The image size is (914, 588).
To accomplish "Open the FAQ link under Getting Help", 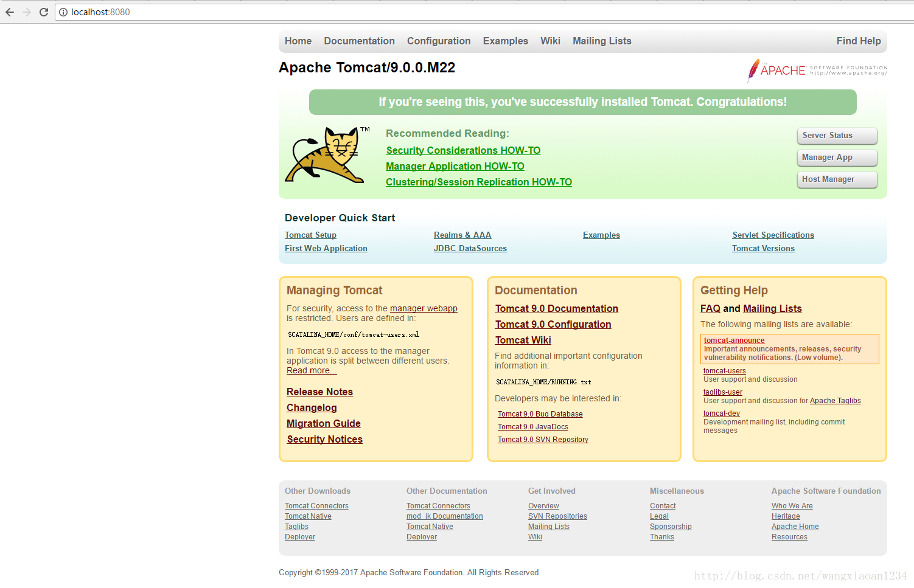I will coord(710,309).
